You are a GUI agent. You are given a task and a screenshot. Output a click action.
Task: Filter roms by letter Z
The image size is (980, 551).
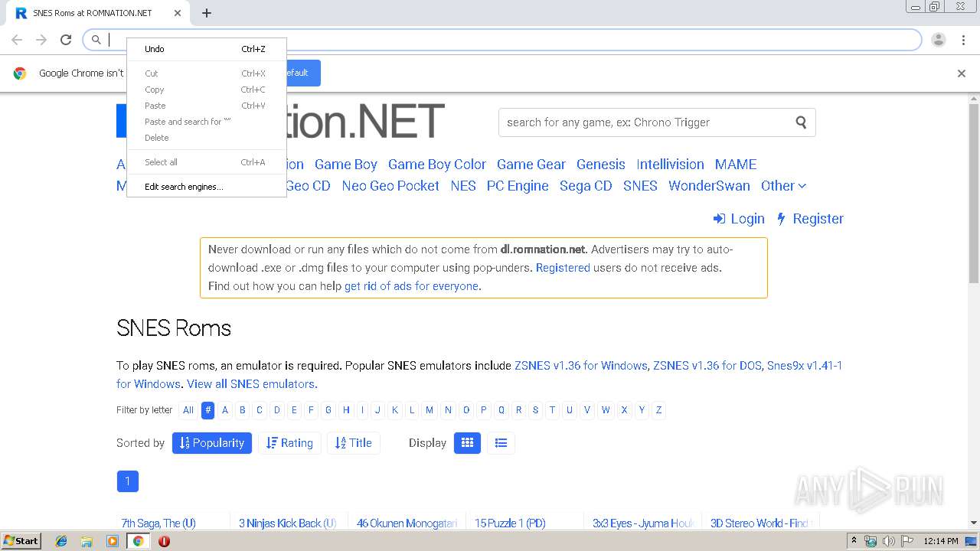pyautogui.click(x=658, y=410)
